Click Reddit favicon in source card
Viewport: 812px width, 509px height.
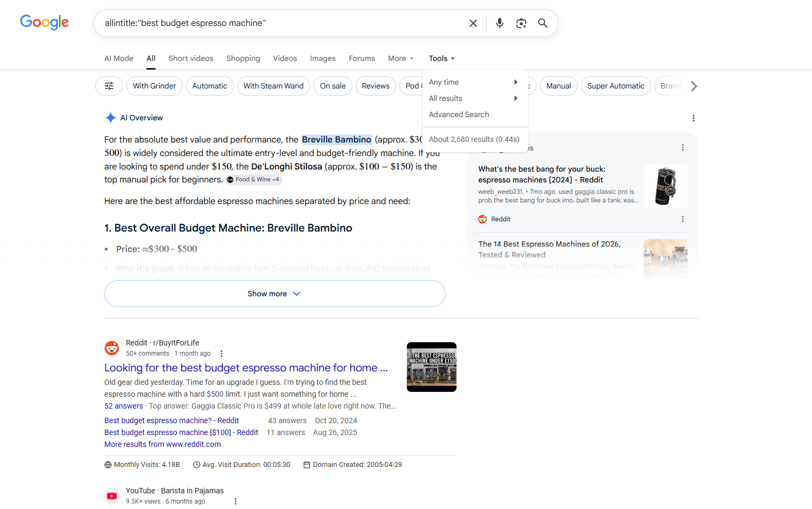click(x=482, y=219)
